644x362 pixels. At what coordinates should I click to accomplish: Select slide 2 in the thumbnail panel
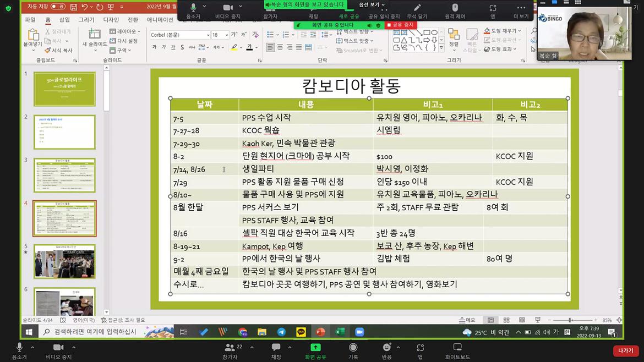click(64, 132)
